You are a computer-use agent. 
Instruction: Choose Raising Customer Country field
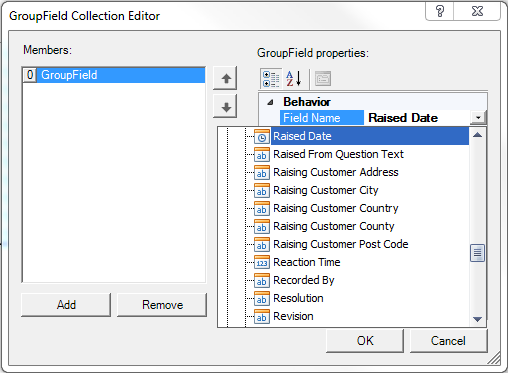coord(336,208)
